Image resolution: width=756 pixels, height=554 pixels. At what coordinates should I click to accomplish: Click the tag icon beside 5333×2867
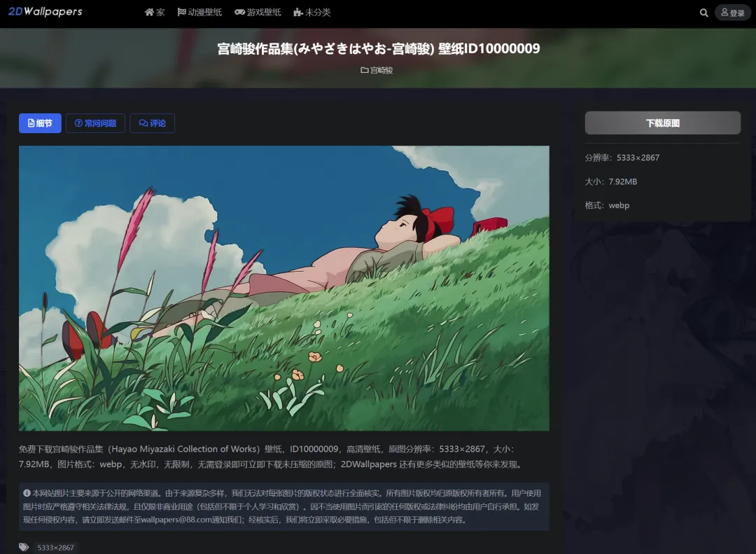tap(24, 547)
